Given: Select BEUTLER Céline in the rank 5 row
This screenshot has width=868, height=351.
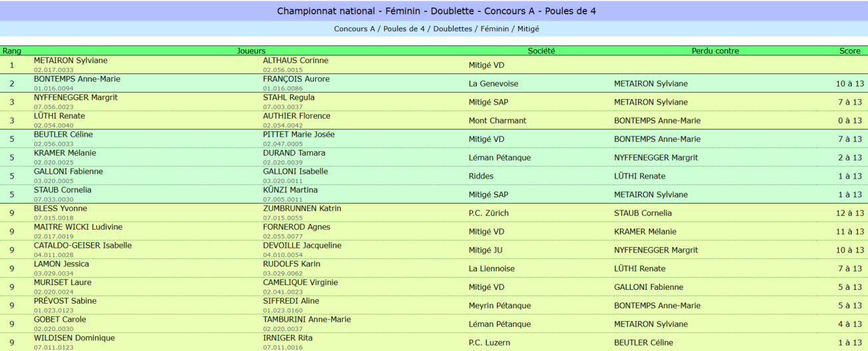Looking at the screenshot, I should pyautogui.click(x=63, y=135).
